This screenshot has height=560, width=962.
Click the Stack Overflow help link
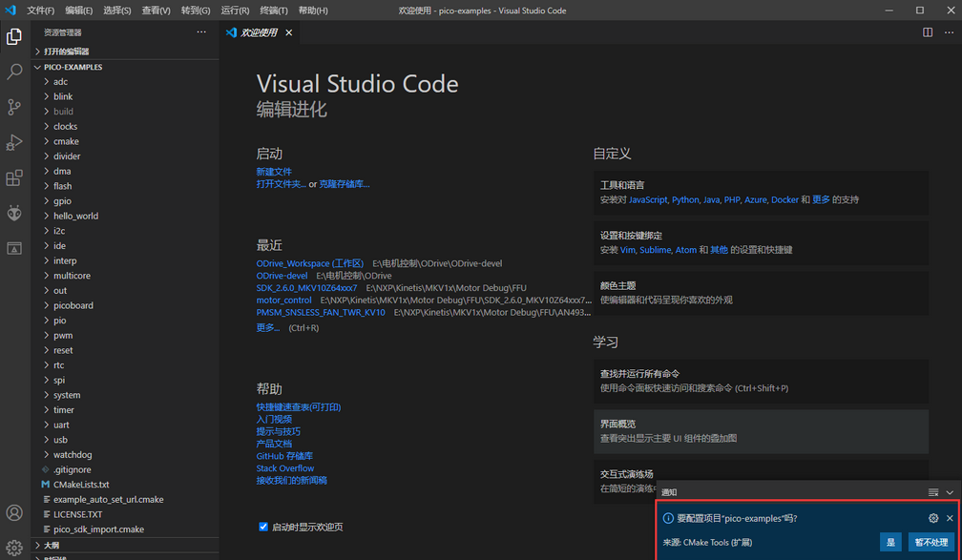[285, 468]
